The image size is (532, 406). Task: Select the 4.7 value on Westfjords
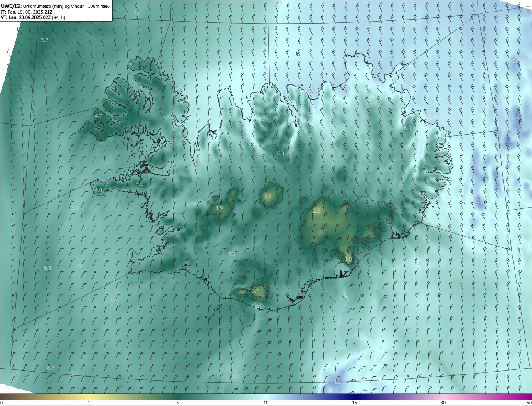pos(99,116)
